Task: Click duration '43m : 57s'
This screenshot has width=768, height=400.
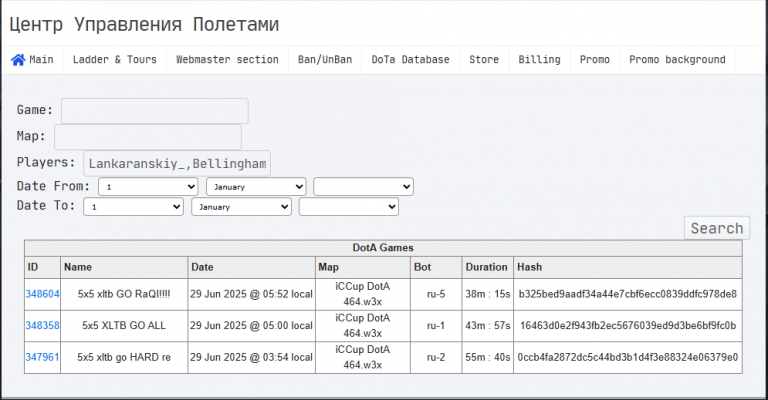Action: (487, 325)
